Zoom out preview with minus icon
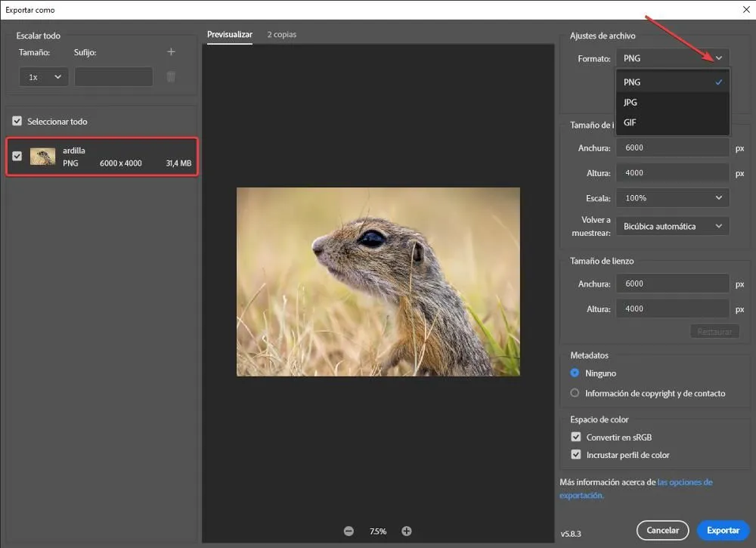The image size is (756, 548). [349, 531]
